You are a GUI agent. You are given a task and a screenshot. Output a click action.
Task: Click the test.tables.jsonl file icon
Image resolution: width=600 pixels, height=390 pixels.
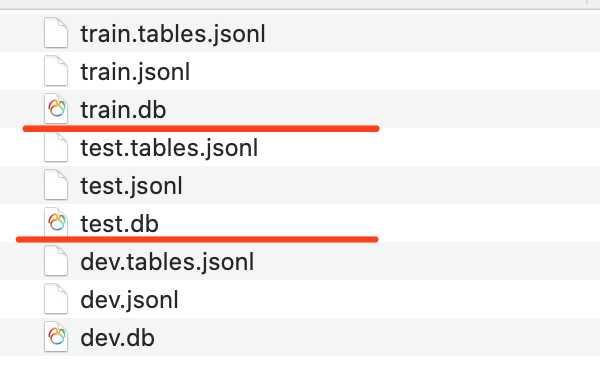(56, 147)
